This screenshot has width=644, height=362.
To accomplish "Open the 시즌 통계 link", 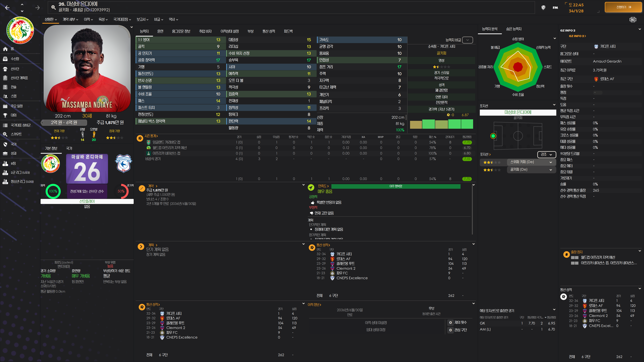I will click(x=151, y=136).
